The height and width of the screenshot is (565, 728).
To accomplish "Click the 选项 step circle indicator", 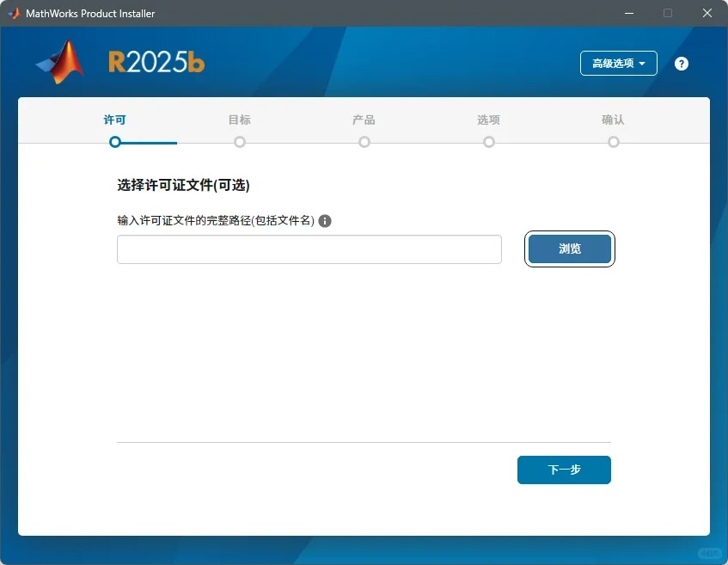I will tap(488, 142).
